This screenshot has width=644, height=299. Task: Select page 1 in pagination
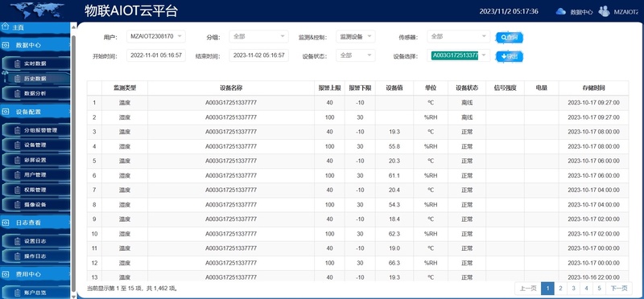point(547,289)
